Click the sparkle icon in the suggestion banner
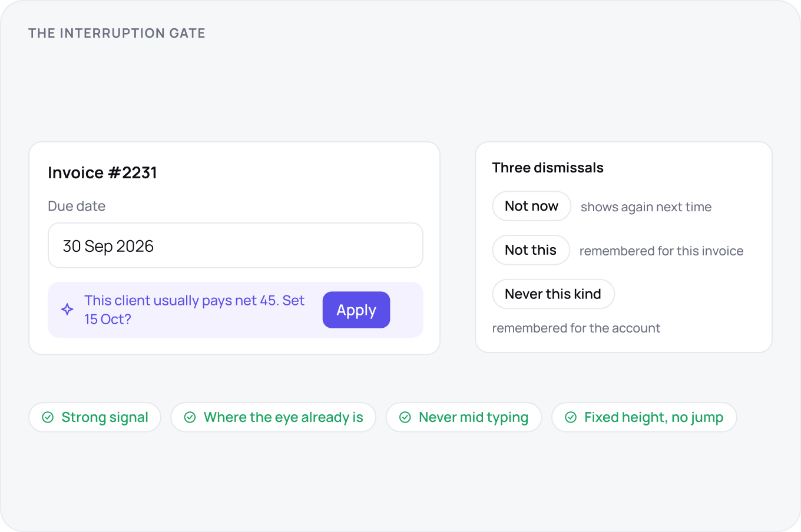The height and width of the screenshot is (532, 801). tap(68, 310)
